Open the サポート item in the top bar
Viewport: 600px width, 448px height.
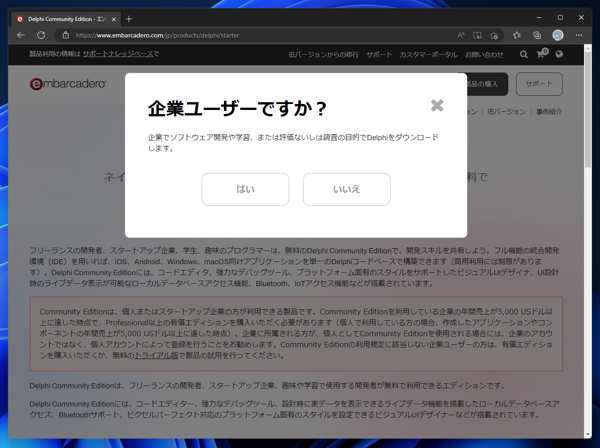(x=379, y=55)
